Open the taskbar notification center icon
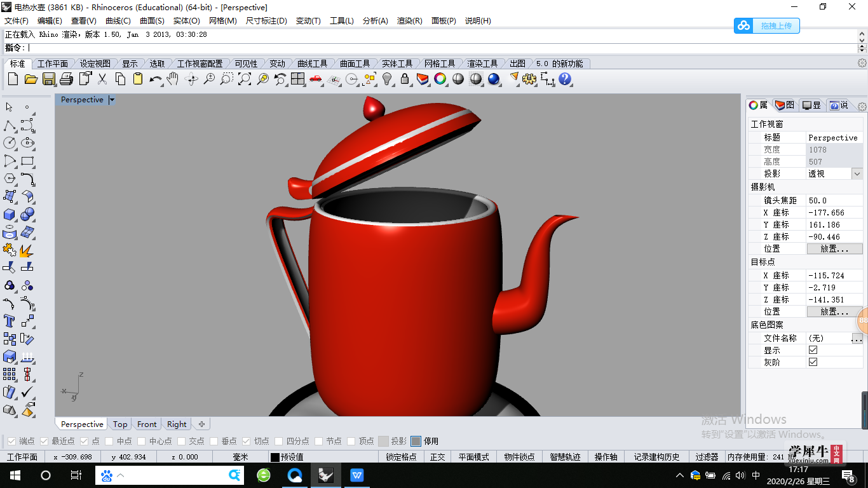Viewport: 868px width, 488px height. [848, 475]
